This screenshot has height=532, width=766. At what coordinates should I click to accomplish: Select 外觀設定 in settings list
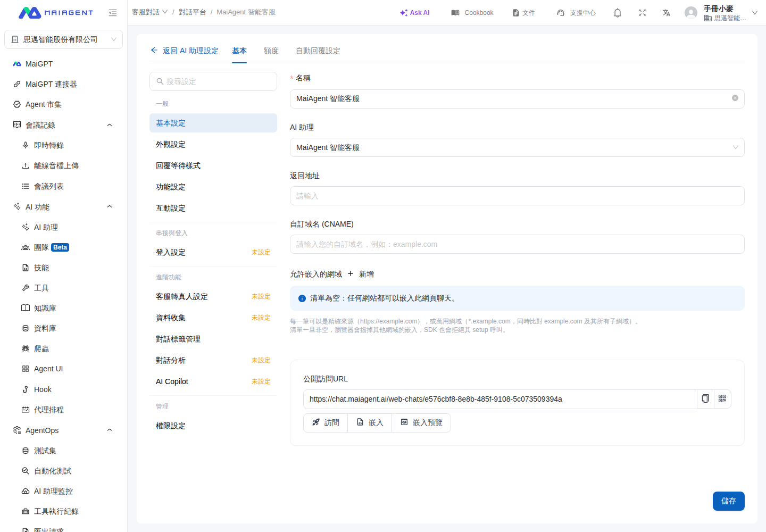(x=213, y=144)
